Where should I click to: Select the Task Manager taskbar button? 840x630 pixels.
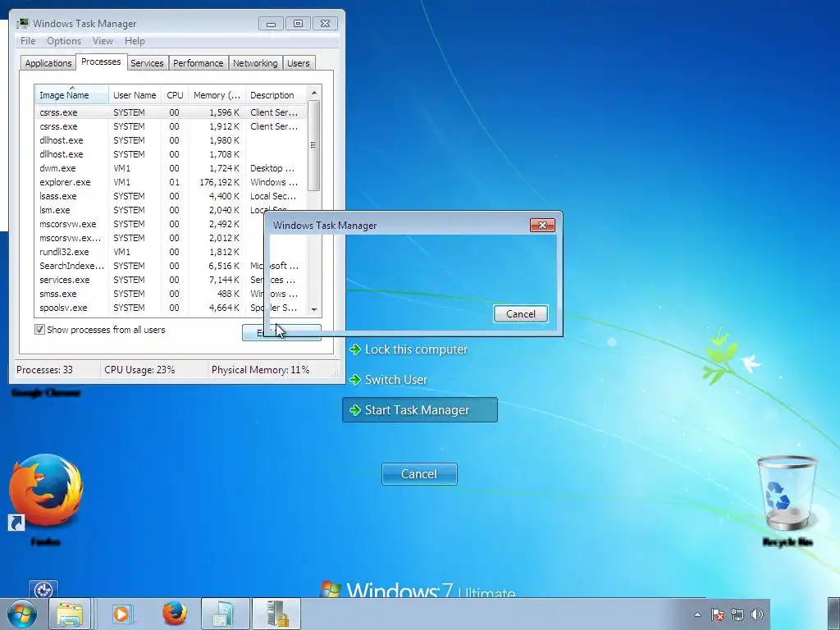[225, 614]
